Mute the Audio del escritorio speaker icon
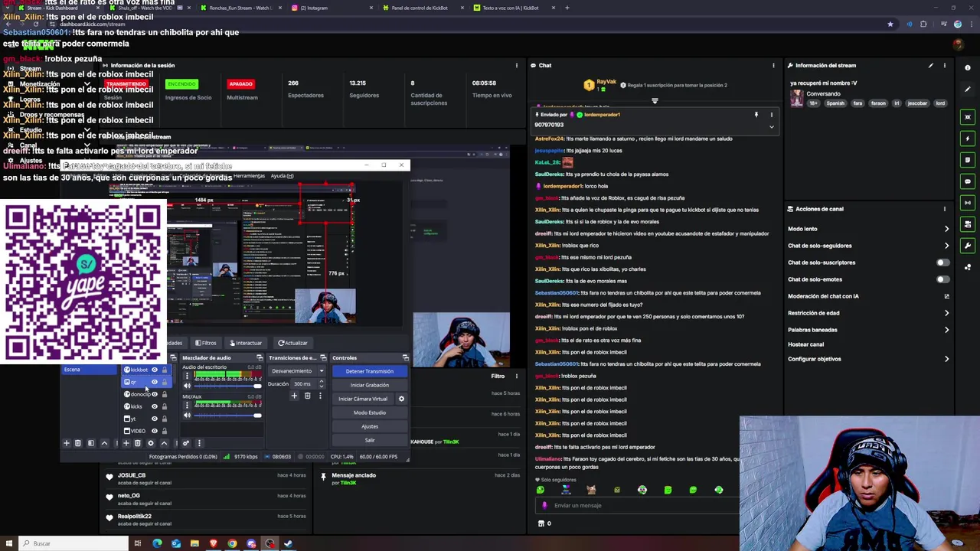Viewport: 980px width, 551px height. (x=187, y=386)
